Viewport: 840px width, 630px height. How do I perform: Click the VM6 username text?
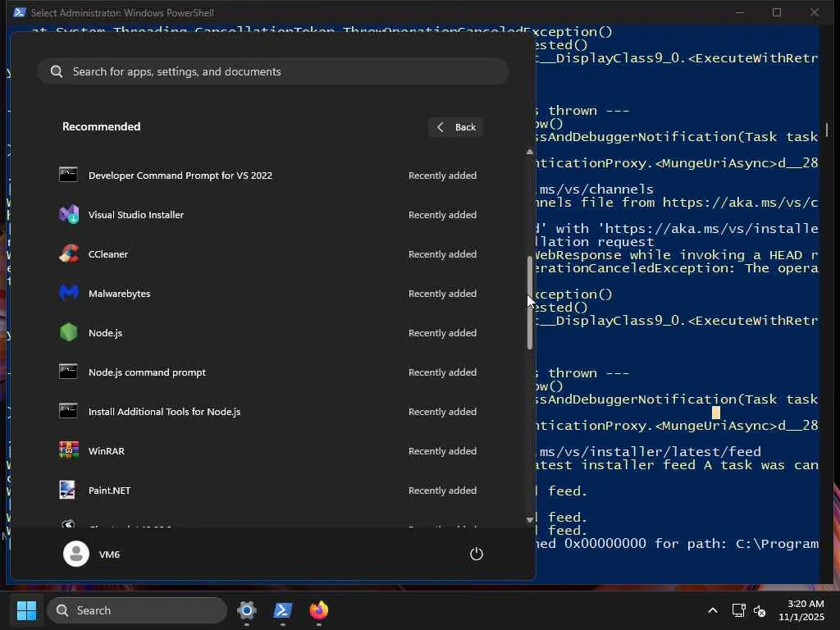tap(109, 555)
